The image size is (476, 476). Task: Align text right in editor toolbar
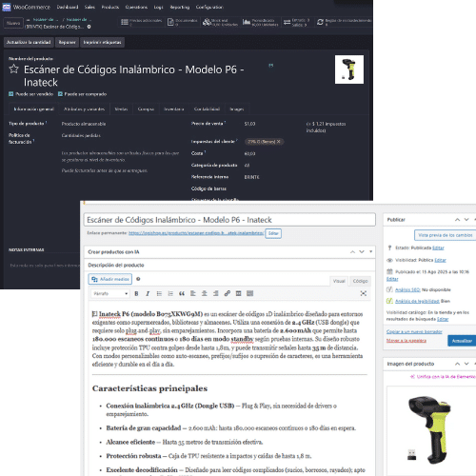216,293
